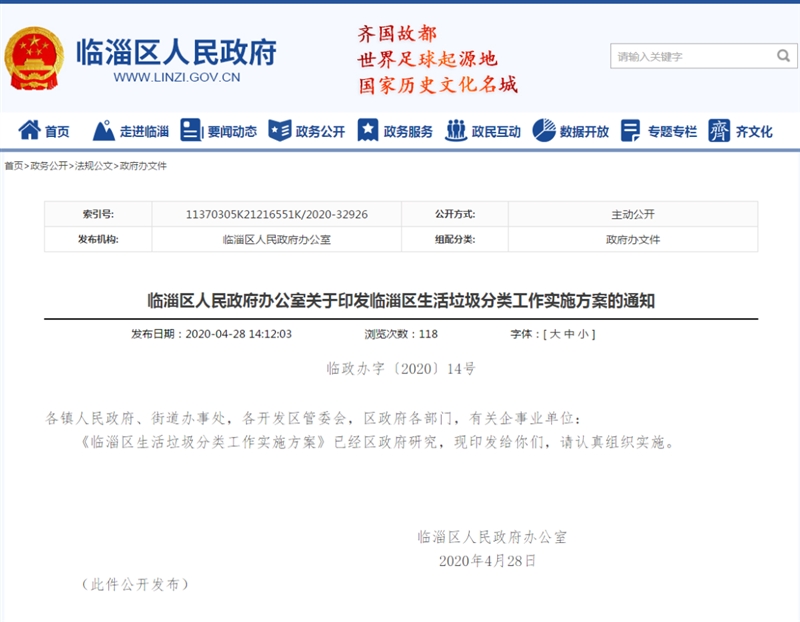Open the 首页 menu item
This screenshot has height=622, width=800.
pos(57,132)
